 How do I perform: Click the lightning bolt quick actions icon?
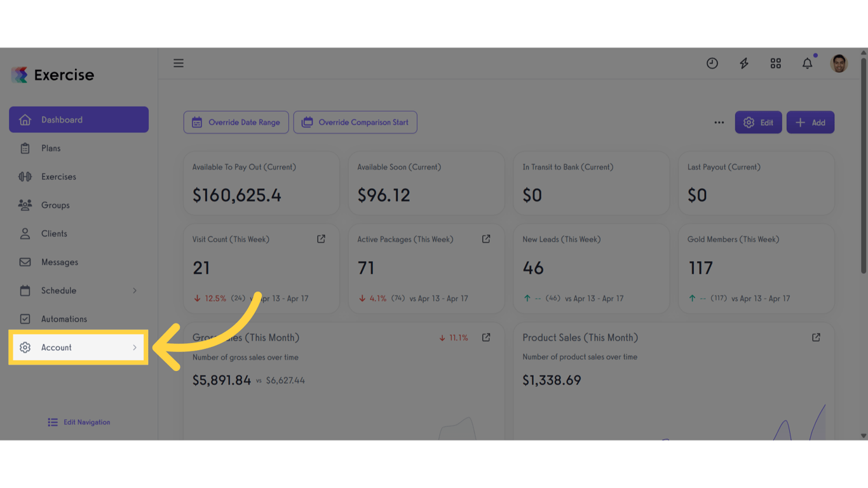pos(744,63)
